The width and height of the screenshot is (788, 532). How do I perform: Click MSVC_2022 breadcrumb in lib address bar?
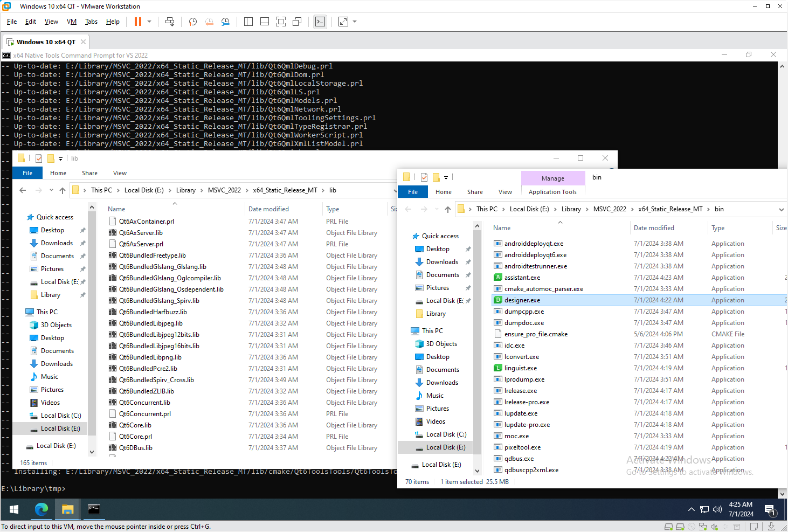pyautogui.click(x=224, y=190)
